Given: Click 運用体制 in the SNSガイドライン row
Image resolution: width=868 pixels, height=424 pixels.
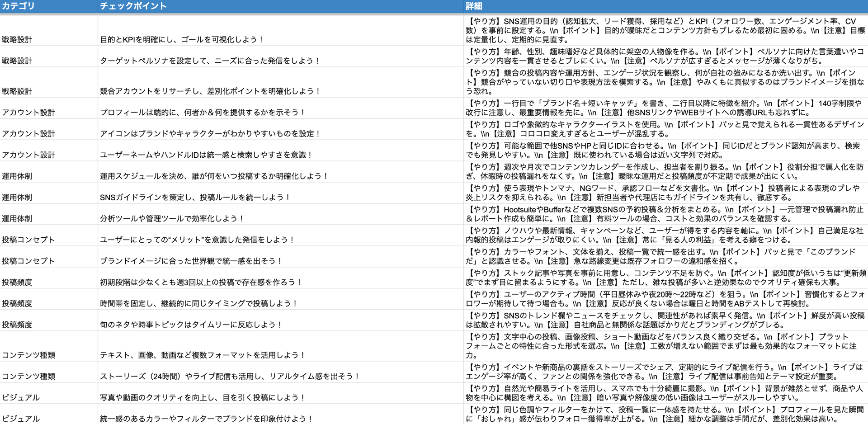Looking at the screenshot, I should (17, 198).
